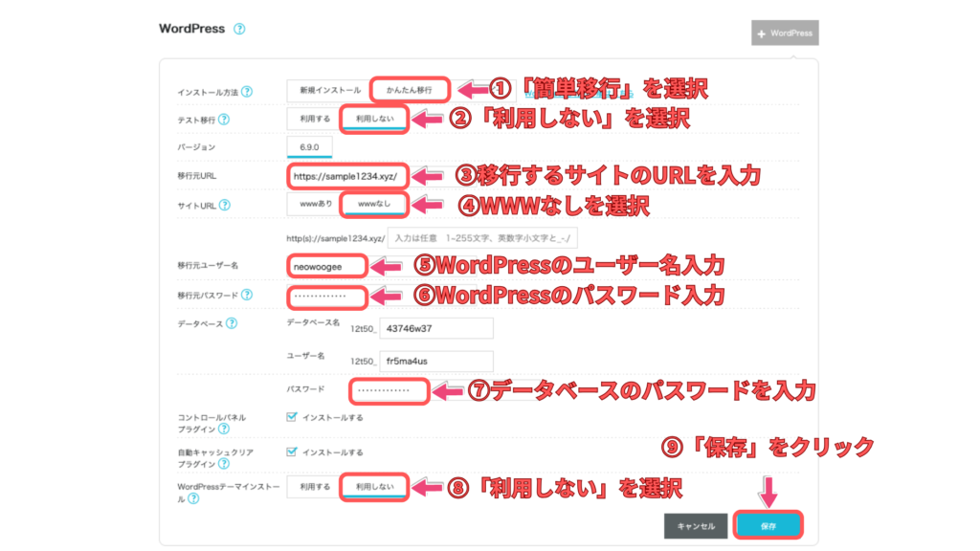This screenshot has width=980, height=551.
Task: Toggle the 自動キャッシュクリアプラグイン install checkbox
Action: (x=292, y=452)
